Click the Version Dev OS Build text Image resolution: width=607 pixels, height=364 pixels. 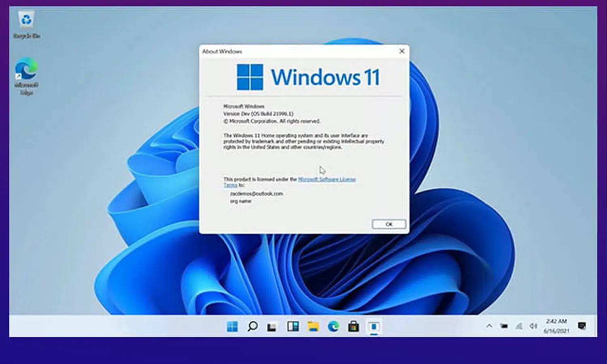[x=259, y=114]
